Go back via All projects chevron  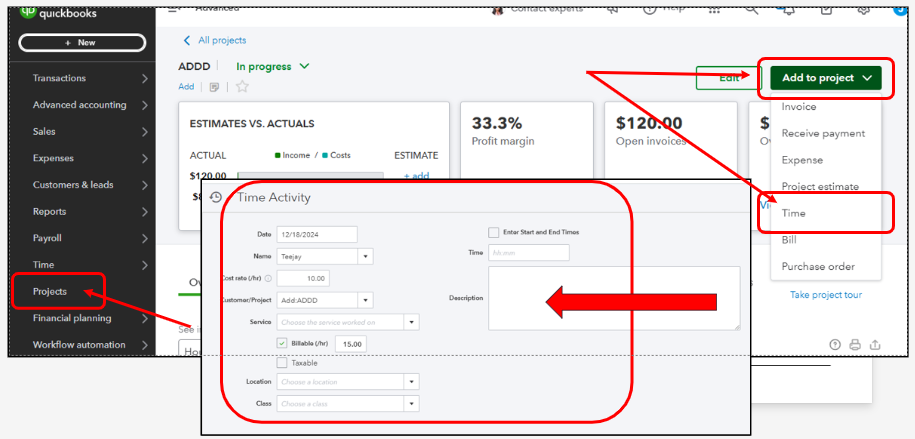(187, 40)
